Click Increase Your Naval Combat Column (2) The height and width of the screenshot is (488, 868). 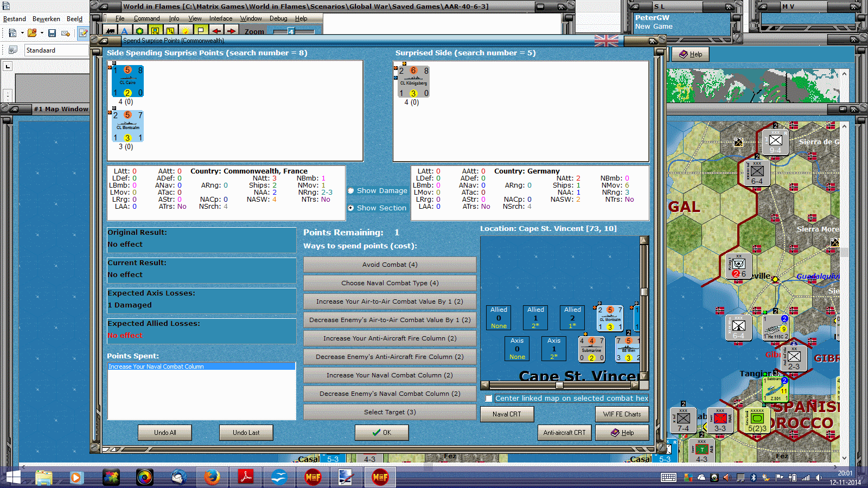click(x=390, y=375)
